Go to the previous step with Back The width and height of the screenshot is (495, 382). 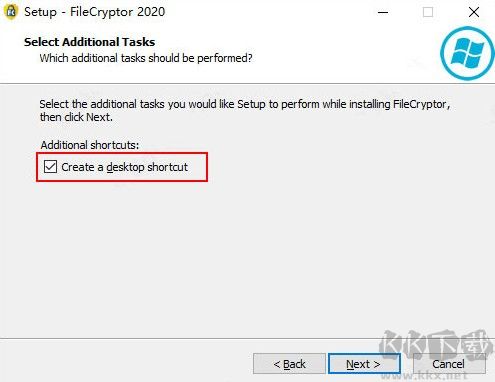click(289, 364)
